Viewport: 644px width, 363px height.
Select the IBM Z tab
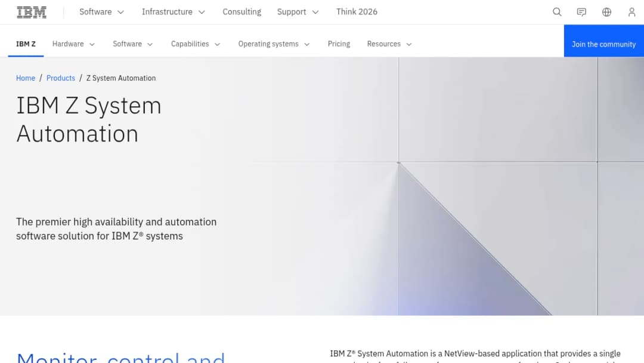(26, 44)
